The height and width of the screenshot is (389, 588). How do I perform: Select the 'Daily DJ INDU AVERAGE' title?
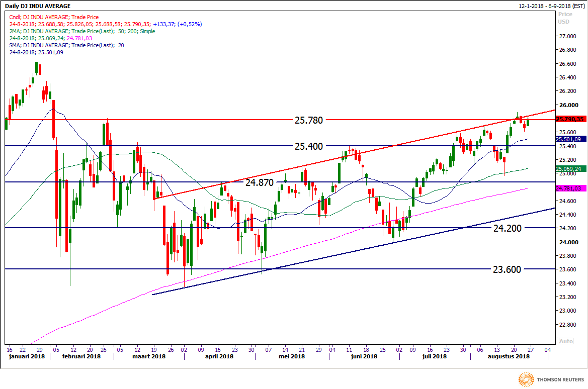click(x=38, y=6)
